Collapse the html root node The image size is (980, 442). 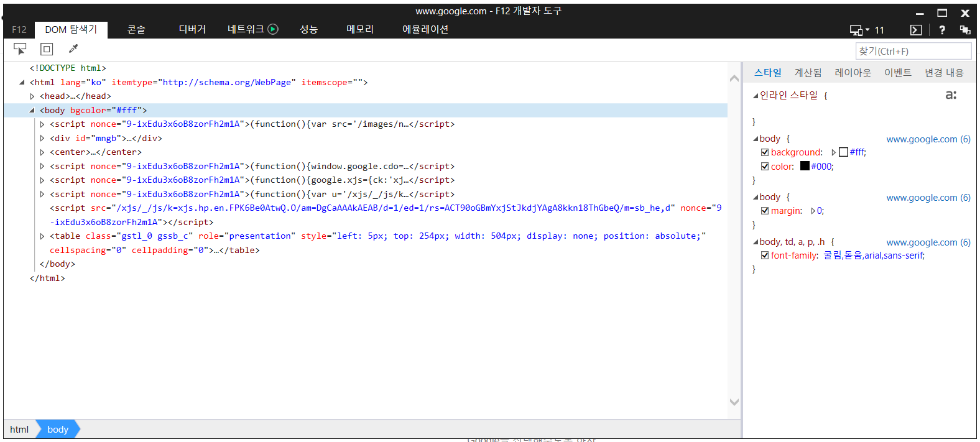[22, 82]
